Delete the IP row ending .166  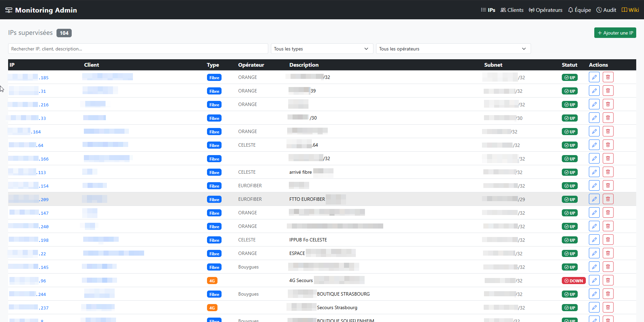click(x=608, y=158)
